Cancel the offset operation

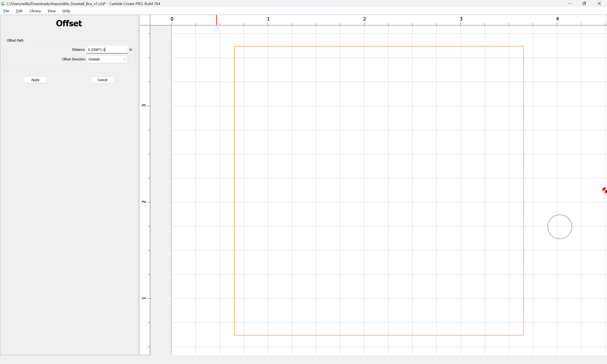(x=102, y=80)
